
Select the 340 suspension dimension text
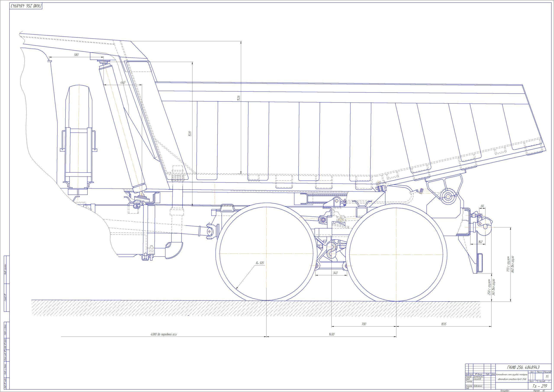click(335, 273)
